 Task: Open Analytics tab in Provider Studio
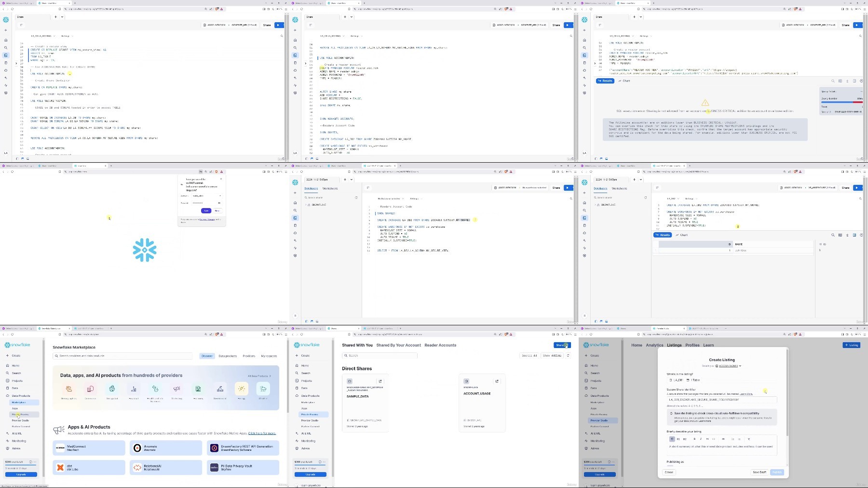coord(654,345)
